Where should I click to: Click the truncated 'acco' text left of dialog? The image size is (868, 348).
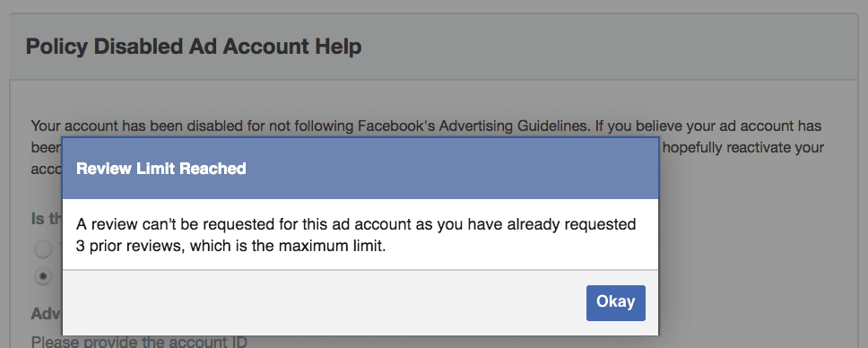[47, 169]
